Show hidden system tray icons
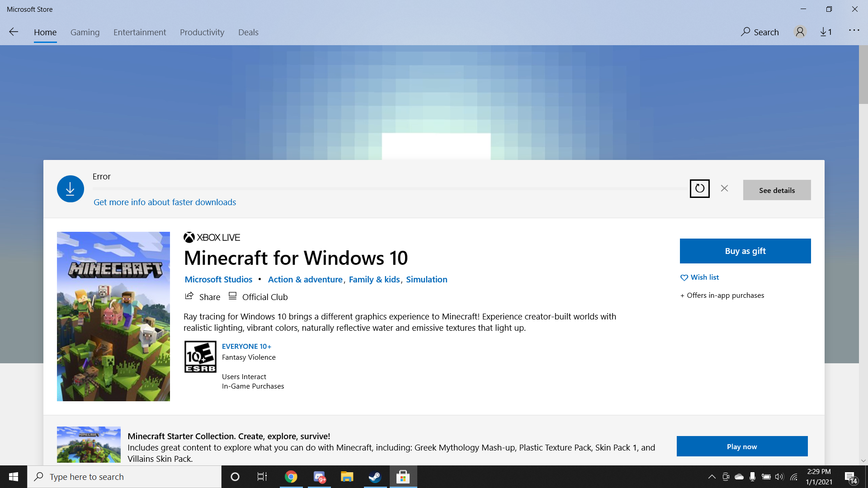 tap(712, 477)
